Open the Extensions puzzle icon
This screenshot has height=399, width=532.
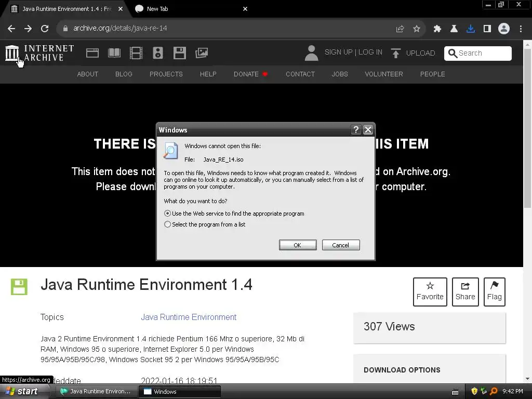coord(437,29)
